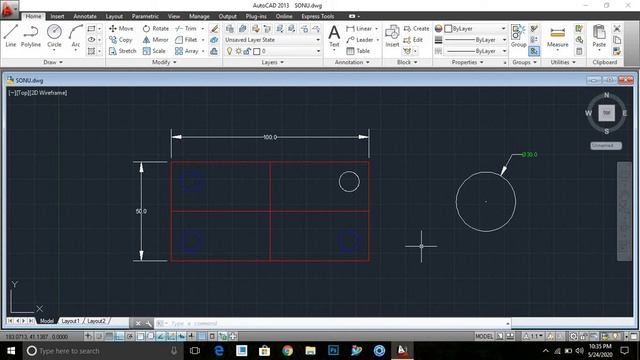This screenshot has width=640, height=360.
Task: Expand the Block panel
Action: click(407, 62)
